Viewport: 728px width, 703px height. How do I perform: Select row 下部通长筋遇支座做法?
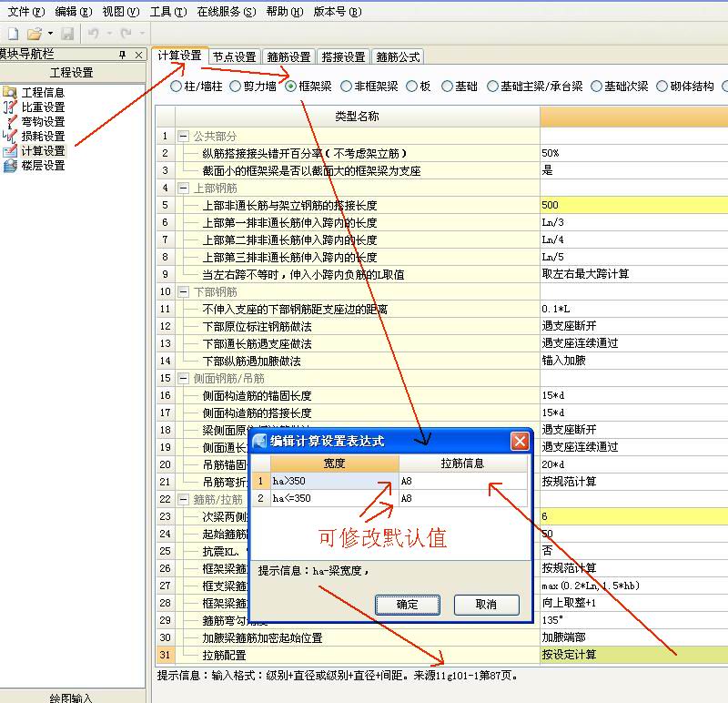click(x=358, y=344)
